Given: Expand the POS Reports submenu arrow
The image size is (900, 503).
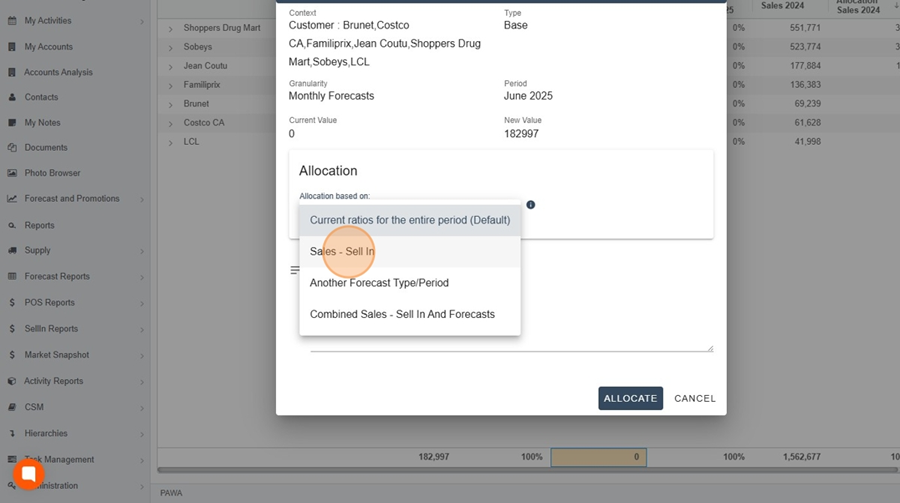Looking at the screenshot, I should 142,304.
